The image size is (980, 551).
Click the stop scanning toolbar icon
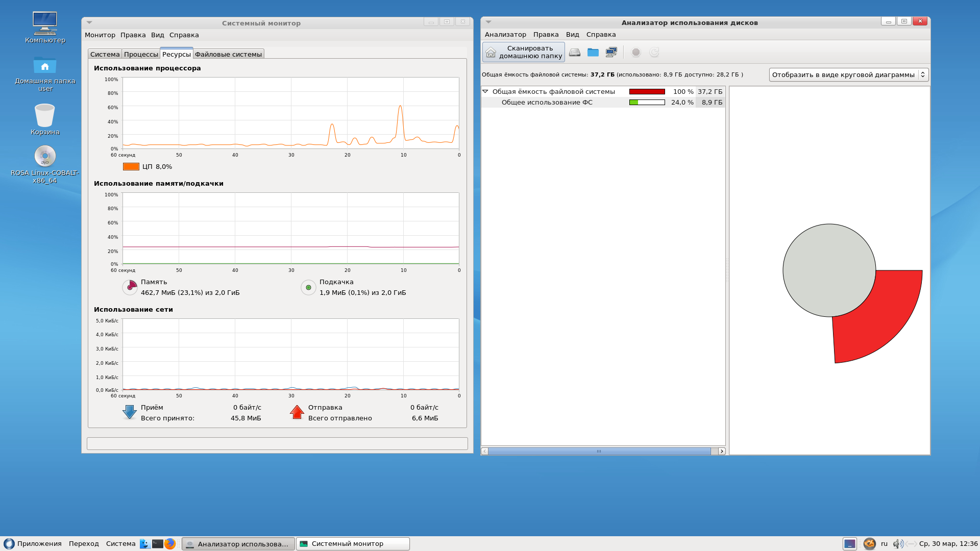(x=635, y=52)
